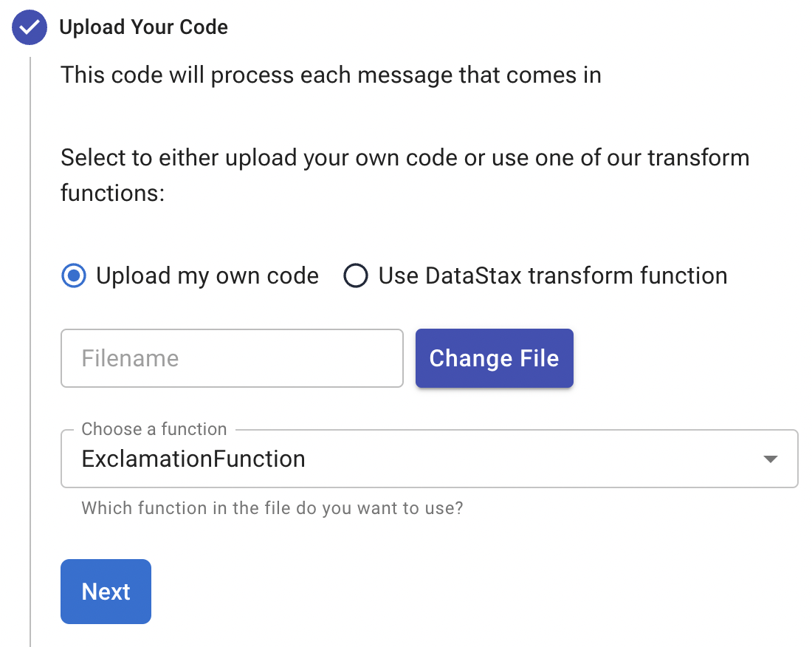This screenshot has height=647, width=812.
Task: Click the word "functions:" in the instruction text
Action: coord(111,194)
